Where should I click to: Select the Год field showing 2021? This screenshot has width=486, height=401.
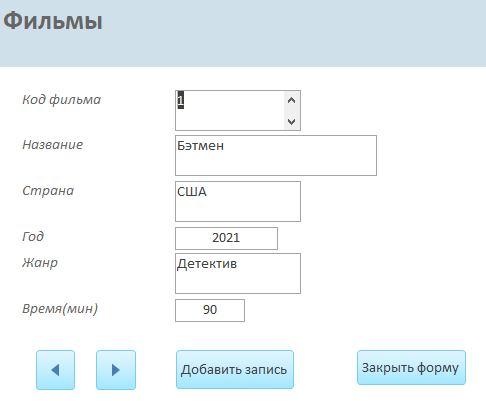[226, 238]
